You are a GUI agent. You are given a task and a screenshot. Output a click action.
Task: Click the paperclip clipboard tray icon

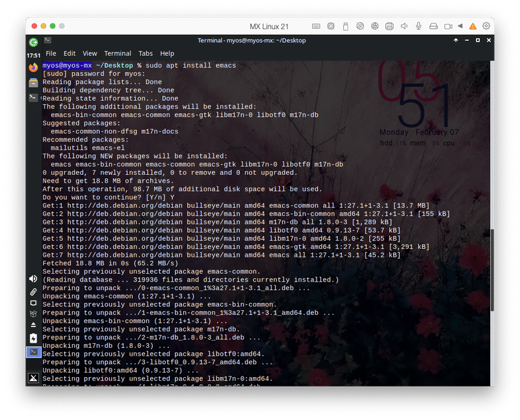pos(33,292)
